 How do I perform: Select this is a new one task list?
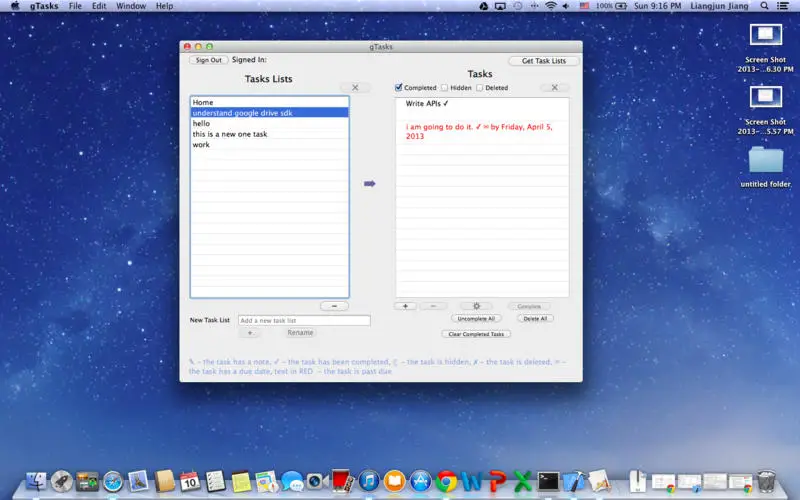click(269, 134)
